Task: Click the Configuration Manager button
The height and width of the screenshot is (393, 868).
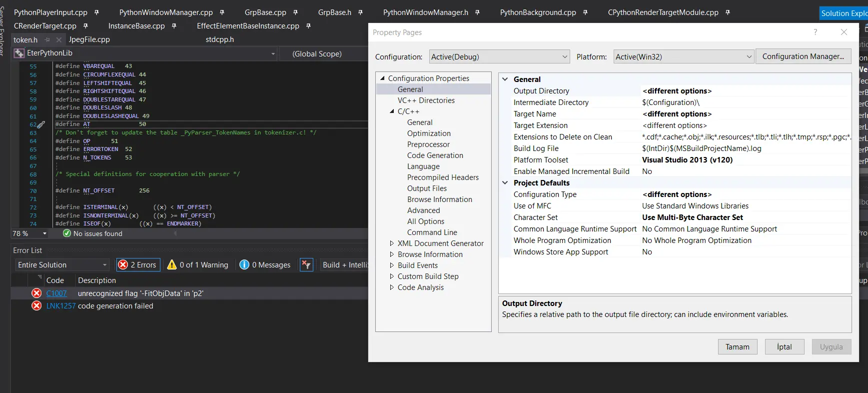Action: coord(803,56)
